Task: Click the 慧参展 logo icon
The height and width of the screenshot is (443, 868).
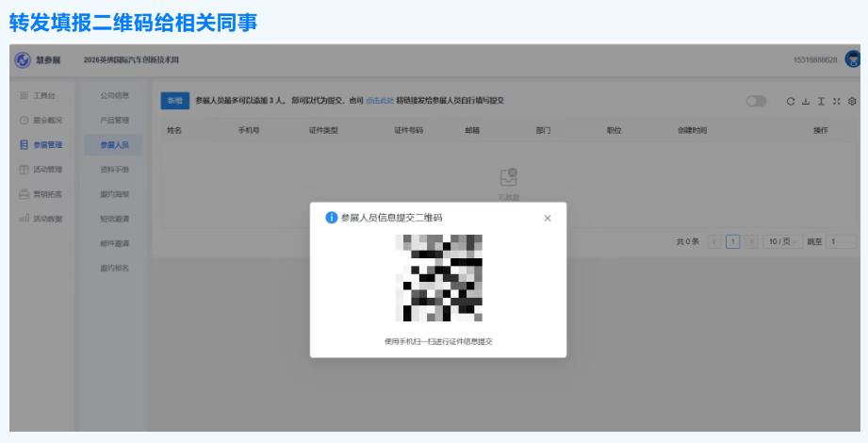Action: click(x=23, y=59)
